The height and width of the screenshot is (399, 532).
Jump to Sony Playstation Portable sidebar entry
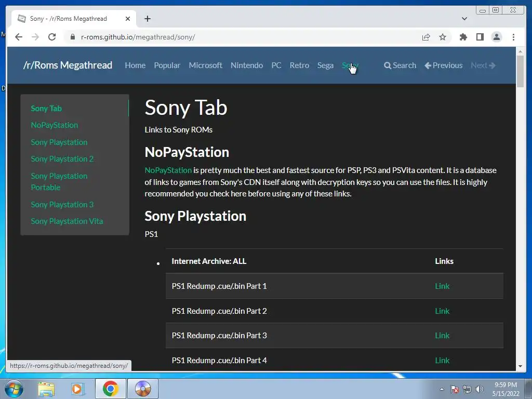[59, 181]
